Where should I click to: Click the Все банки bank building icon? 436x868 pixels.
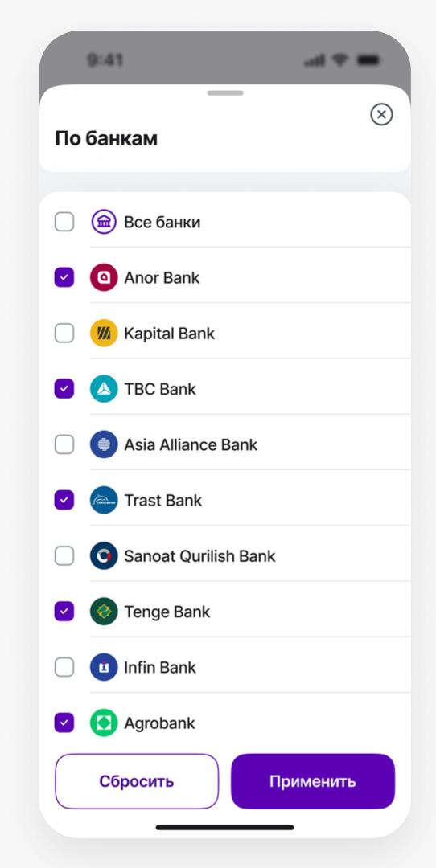point(104,222)
